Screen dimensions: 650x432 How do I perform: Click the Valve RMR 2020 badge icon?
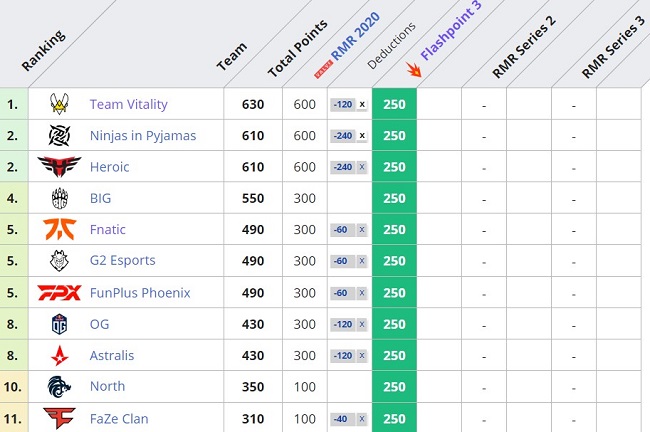(323, 69)
